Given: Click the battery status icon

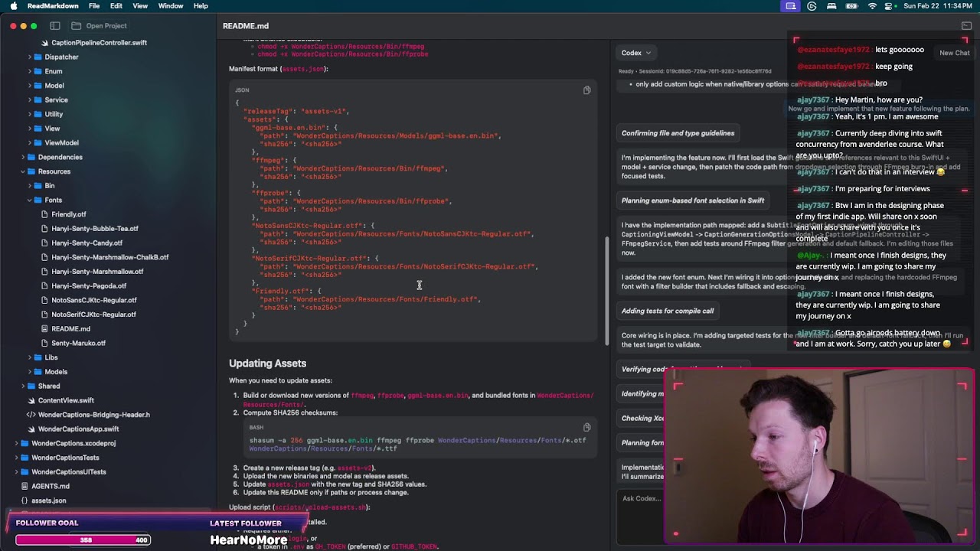Looking at the screenshot, I should coord(851,6).
